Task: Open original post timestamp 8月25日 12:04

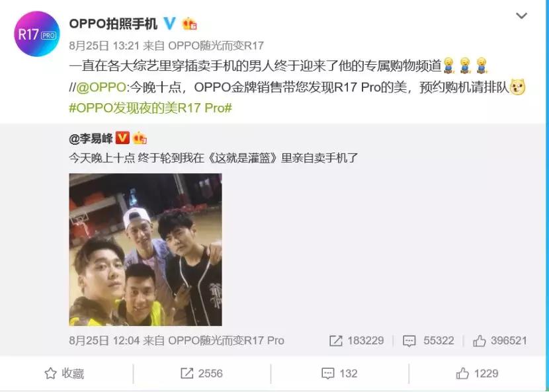Action: (105, 340)
